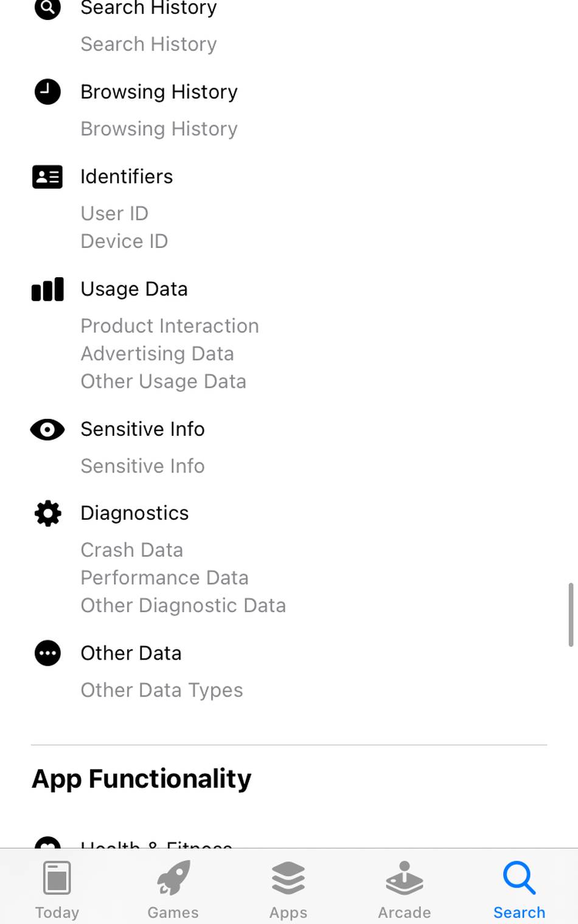This screenshot has width=578, height=924.
Task: Click the Device ID entry
Action: (x=124, y=241)
